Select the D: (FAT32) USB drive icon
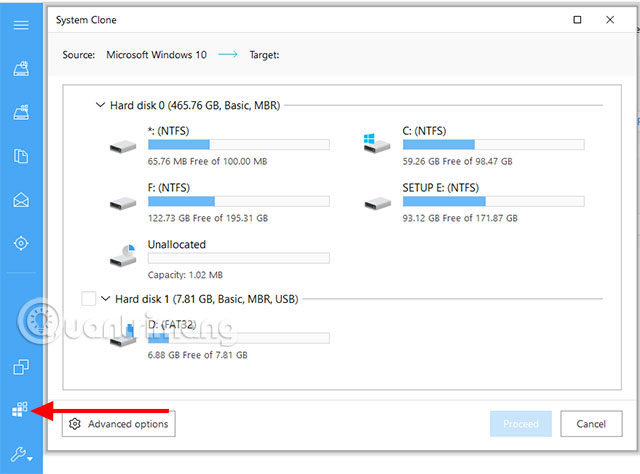The height and width of the screenshot is (474, 640). pyautogui.click(x=123, y=336)
